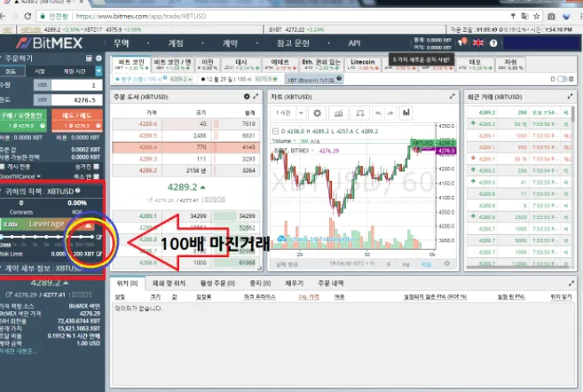Open .BXBT BITMEX legend dropdown
Image resolution: width=583 pixels, height=392 pixels.
point(312,151)
